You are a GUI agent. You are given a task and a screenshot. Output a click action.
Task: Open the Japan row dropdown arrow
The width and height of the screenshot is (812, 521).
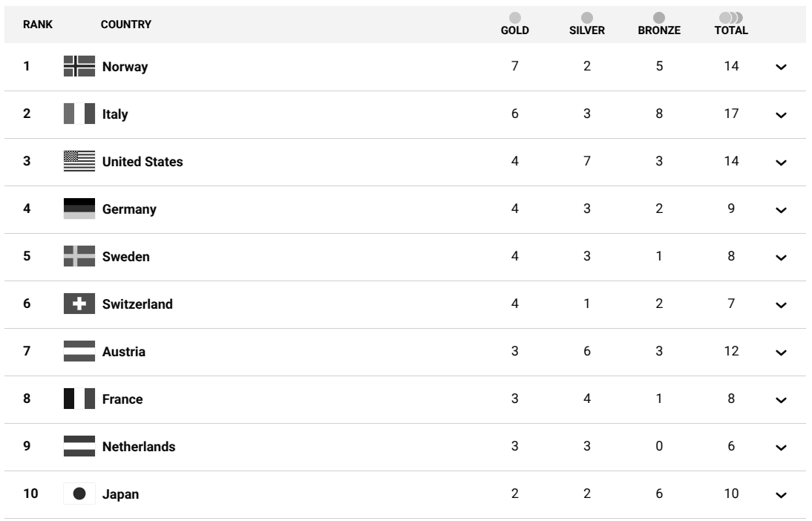[x=780, y=494]
